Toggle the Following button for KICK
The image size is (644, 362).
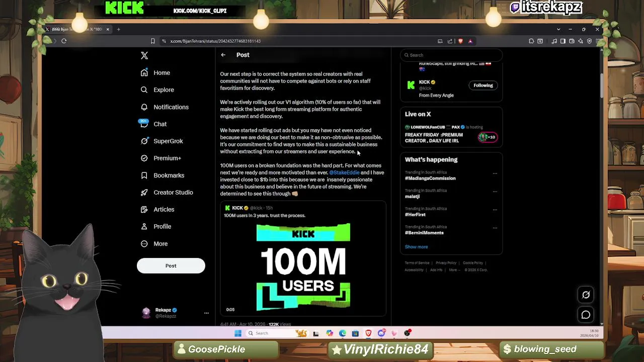[x=483, y=85]
